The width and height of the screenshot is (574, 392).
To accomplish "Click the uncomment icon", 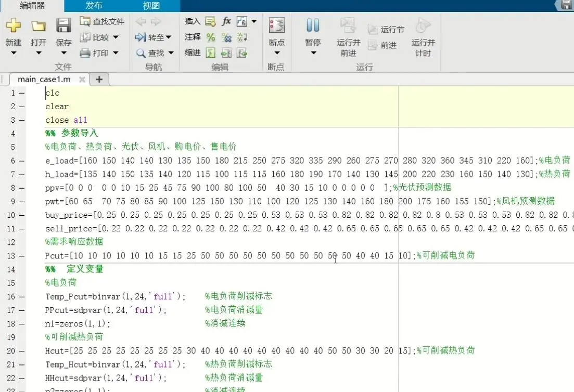I will pos(226,37).
